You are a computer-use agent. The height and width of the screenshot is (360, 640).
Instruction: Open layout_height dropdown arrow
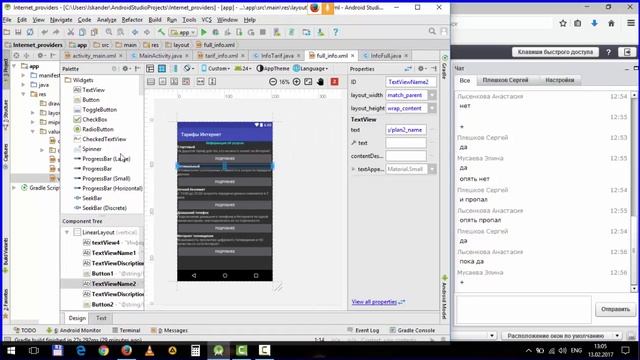point(432,108)
